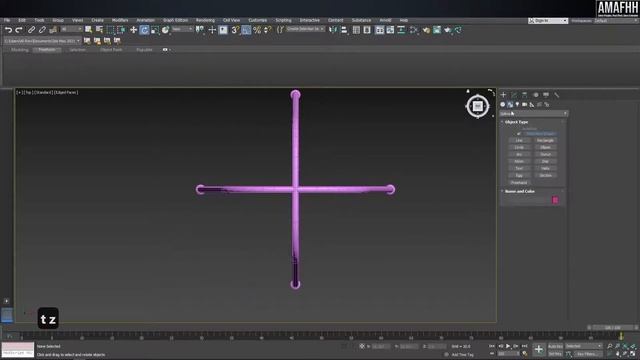Switch to the Modeling ribbon tab
Screen dimensions: 640x360
point(20,50)
